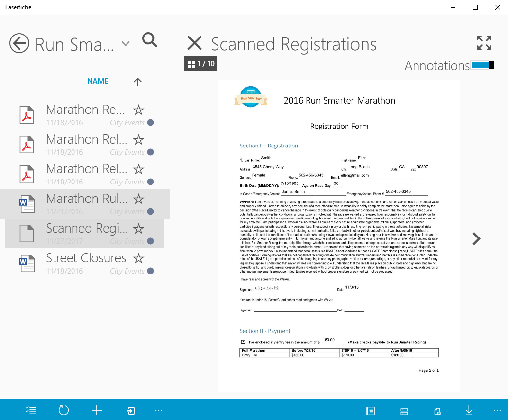Open the page thumbnails 1 / 10 button

point(201,64)
